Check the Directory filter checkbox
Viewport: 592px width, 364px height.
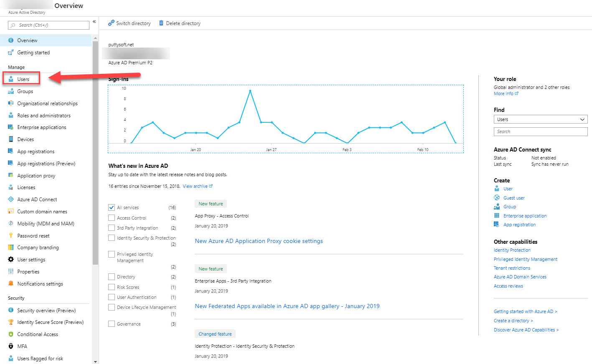pyautogui.click(x=112, y=277)
